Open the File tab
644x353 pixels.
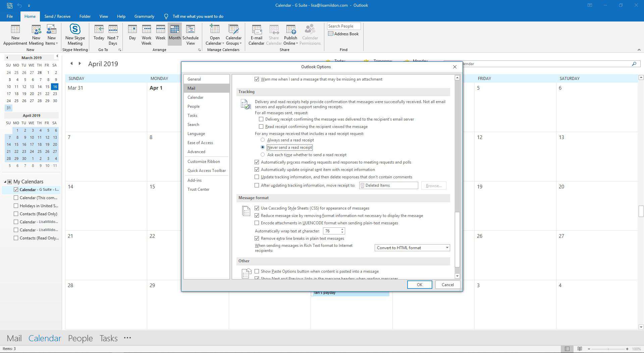click(x=10, y=16)
